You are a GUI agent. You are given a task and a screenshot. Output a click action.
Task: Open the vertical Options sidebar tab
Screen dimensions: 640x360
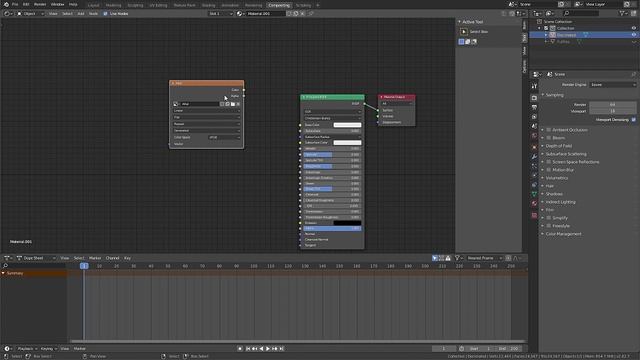(x=524, y=66)
